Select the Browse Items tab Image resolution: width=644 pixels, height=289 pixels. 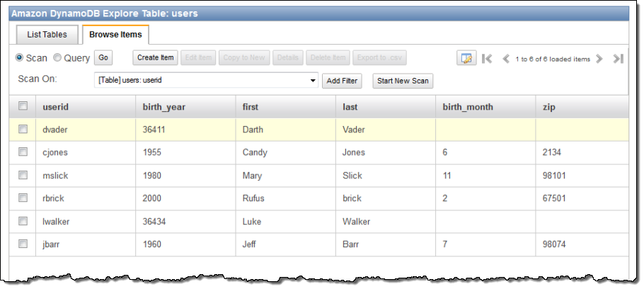pyautogui.click(x=115, y=34)
